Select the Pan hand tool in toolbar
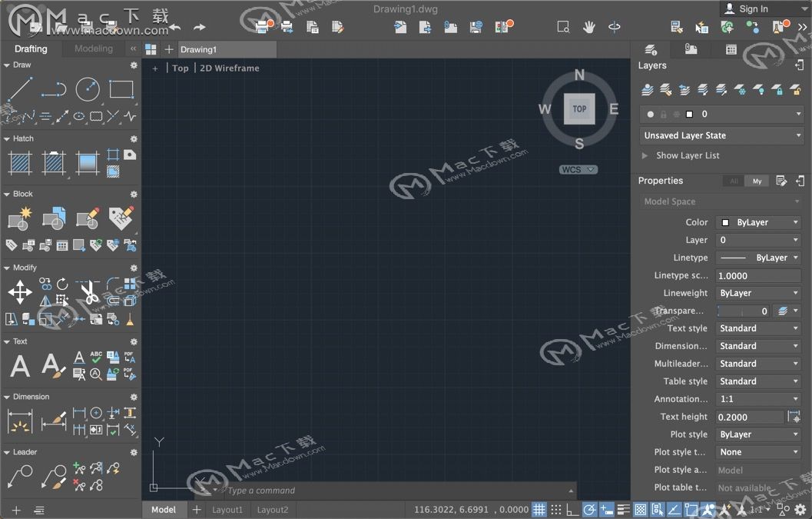 click(588, 27)
